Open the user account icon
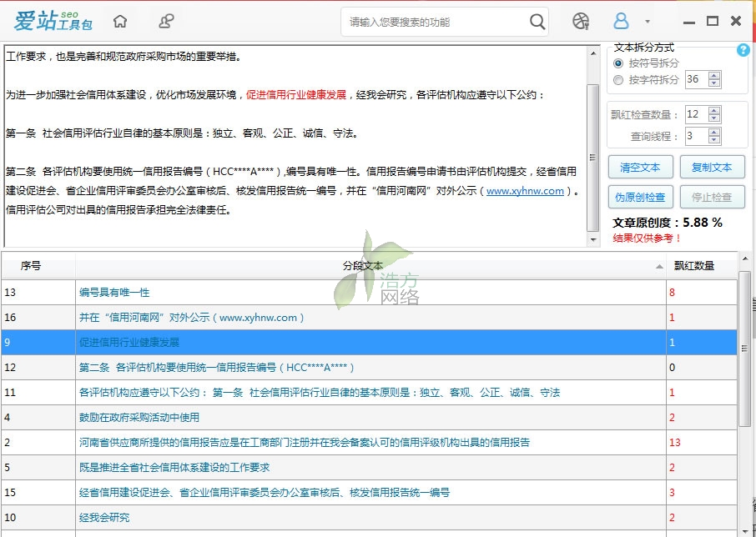Screen dimensions: 756x537 point(621,21)
